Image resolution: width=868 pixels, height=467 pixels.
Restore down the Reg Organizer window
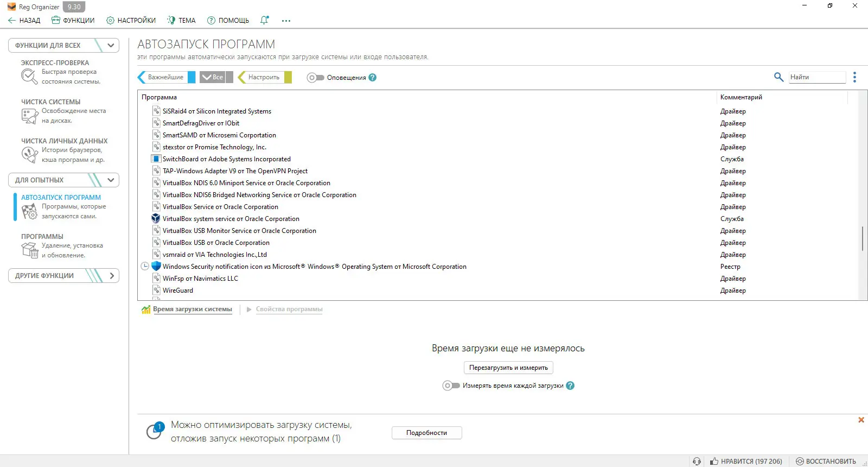pyautogui.click(x=830, y=6)
